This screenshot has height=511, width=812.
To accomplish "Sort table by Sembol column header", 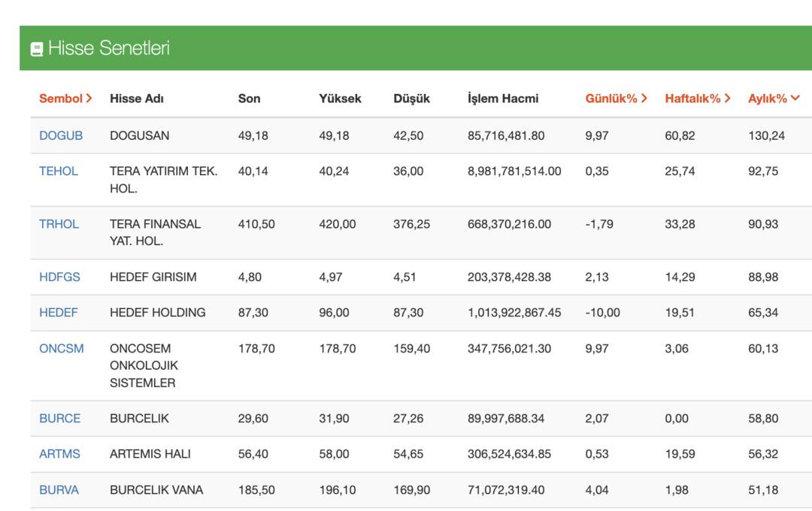I will click(65, 98).
